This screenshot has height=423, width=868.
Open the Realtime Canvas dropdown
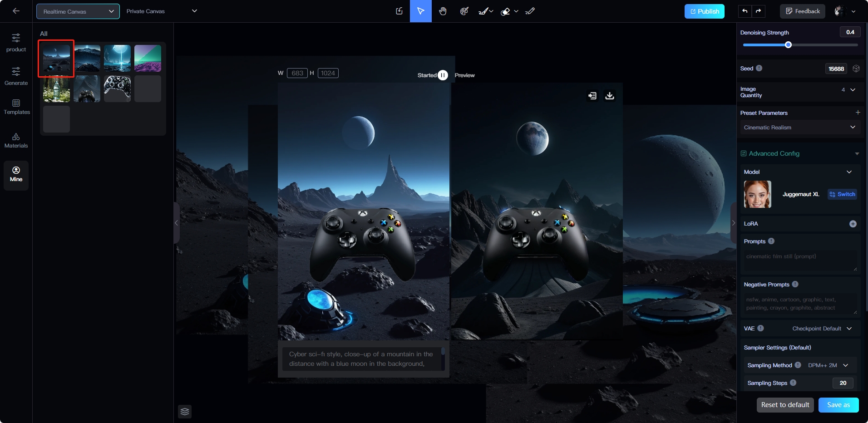pyautogui.click(x=78, y=11)
